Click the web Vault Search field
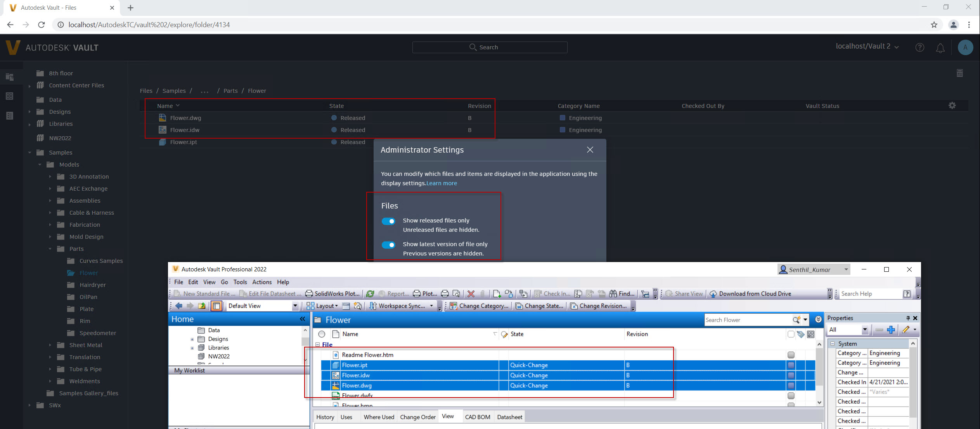This screenshot has height=429, width=980. [490, 47]
